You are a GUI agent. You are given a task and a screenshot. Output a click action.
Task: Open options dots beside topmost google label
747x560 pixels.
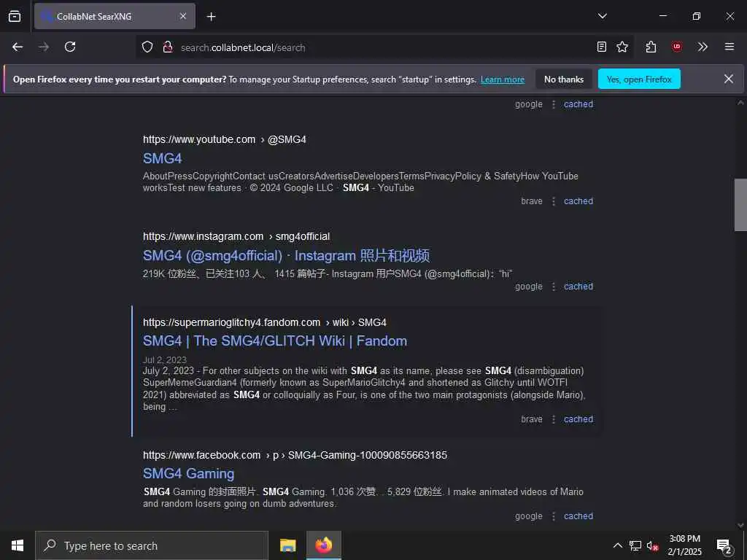point(554,104)
